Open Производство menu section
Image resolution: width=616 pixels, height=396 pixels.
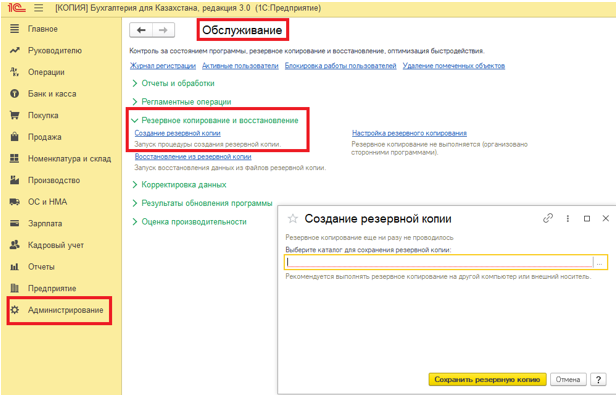coord(54,180)
